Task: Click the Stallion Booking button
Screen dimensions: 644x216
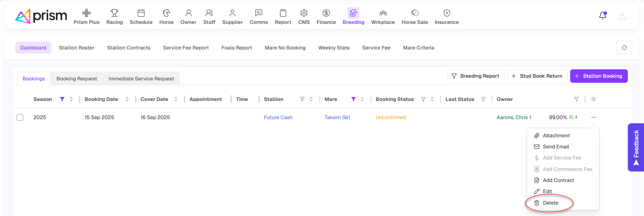Action: tap(598, 76)
